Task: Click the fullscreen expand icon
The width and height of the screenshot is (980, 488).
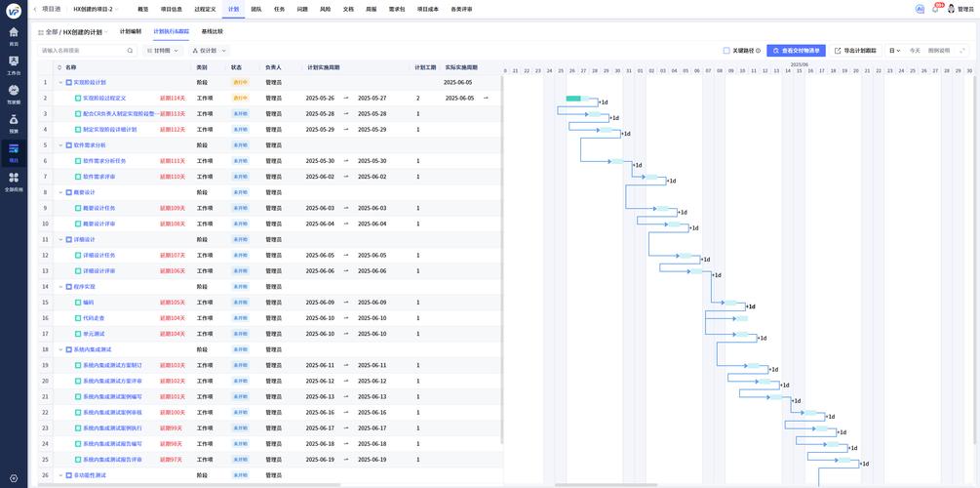Action: (x=962, y=51)
